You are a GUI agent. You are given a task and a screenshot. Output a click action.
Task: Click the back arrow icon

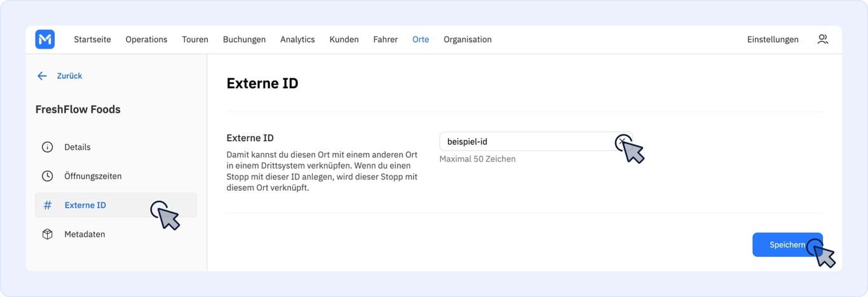[42, 76]
